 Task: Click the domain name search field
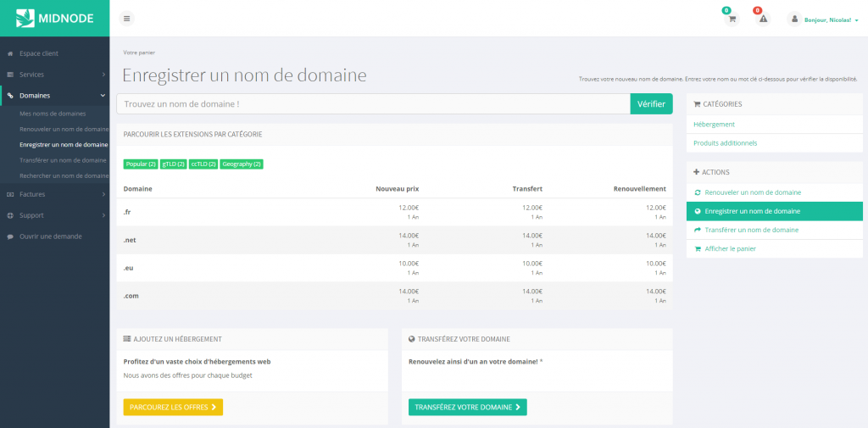coord(373,103)
